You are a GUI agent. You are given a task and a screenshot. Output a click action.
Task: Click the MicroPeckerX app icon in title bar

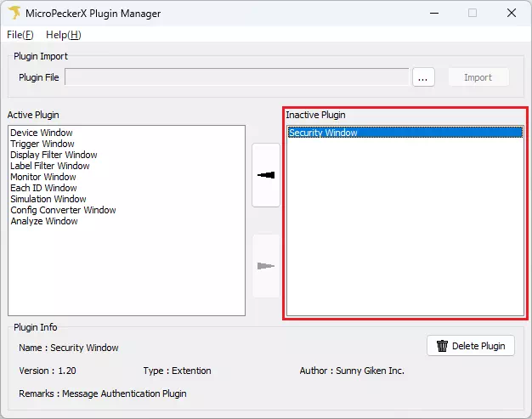click(x=14, y=14)
